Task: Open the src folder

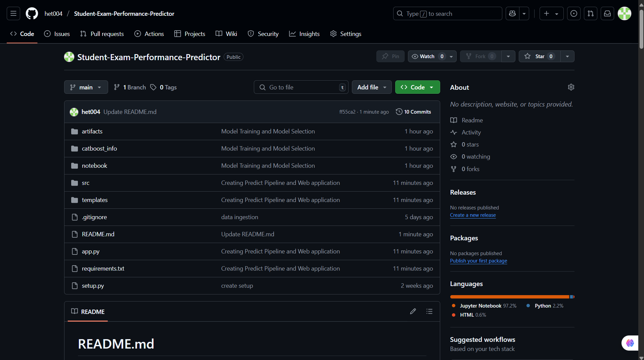Action: click(86, 183)
